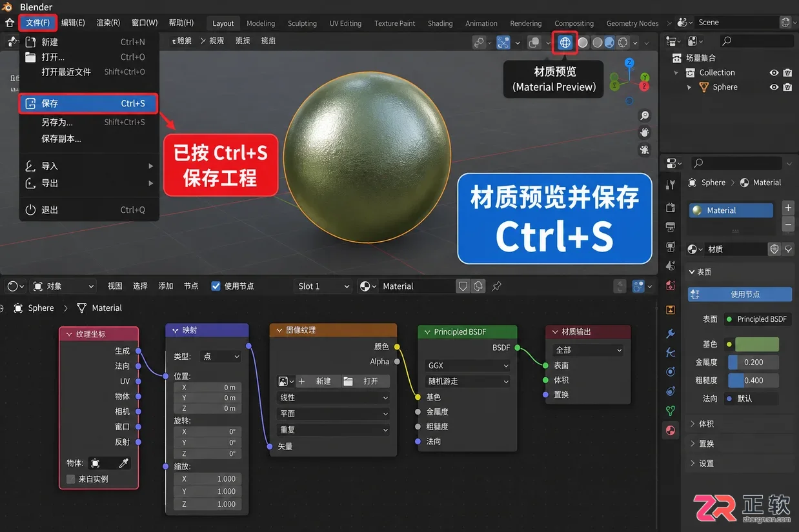Toggle the viewport gizmo display icon

click(x=479, y=43)
